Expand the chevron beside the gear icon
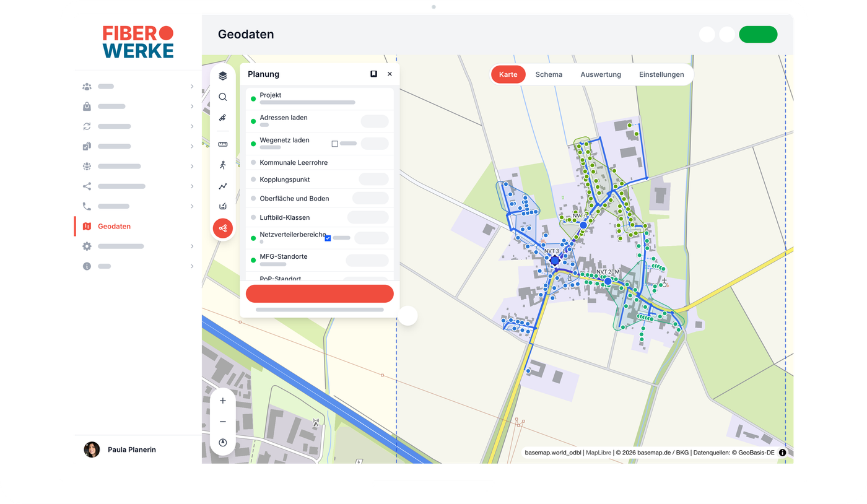This screenshot has height=504, width=867. pyautogui.click(x=192, y=246)
